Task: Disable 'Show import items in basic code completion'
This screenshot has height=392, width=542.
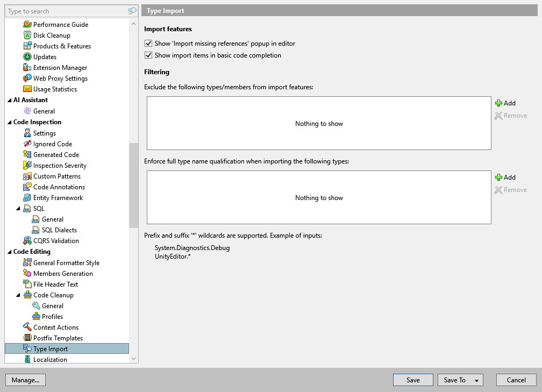Action: click(148, 55)
